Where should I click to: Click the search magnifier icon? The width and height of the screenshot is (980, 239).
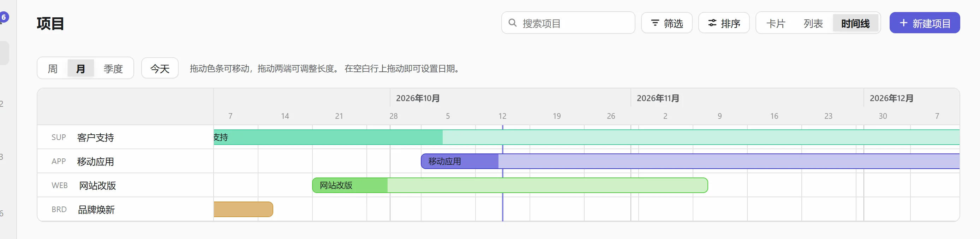[x=513, y=23]
